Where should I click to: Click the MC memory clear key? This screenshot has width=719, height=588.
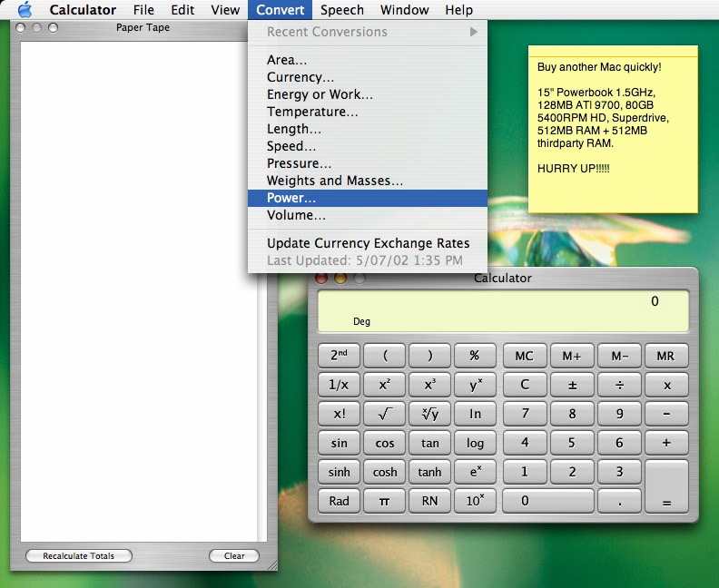coord(525,356)
